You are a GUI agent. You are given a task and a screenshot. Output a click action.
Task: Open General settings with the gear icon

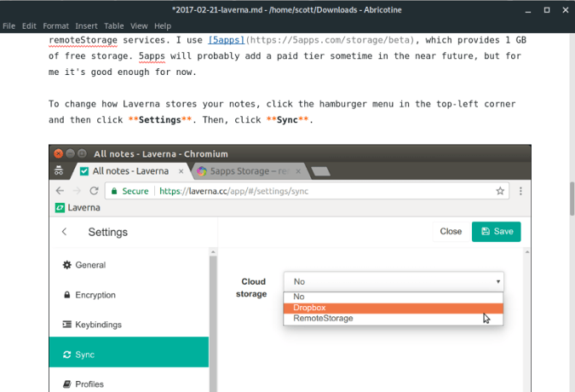coord(67,265)
